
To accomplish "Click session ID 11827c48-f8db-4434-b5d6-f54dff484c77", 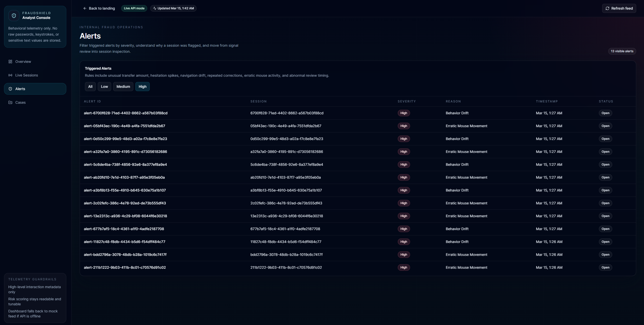I will click(x=286, y=242).
